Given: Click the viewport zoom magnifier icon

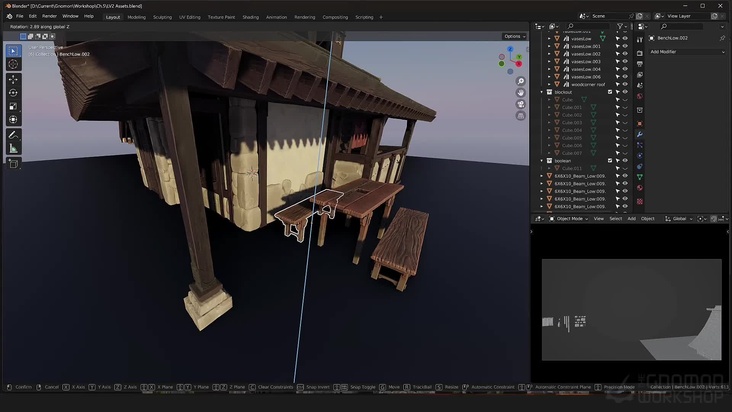Looking at the screenshot, I should pos(521,81).
